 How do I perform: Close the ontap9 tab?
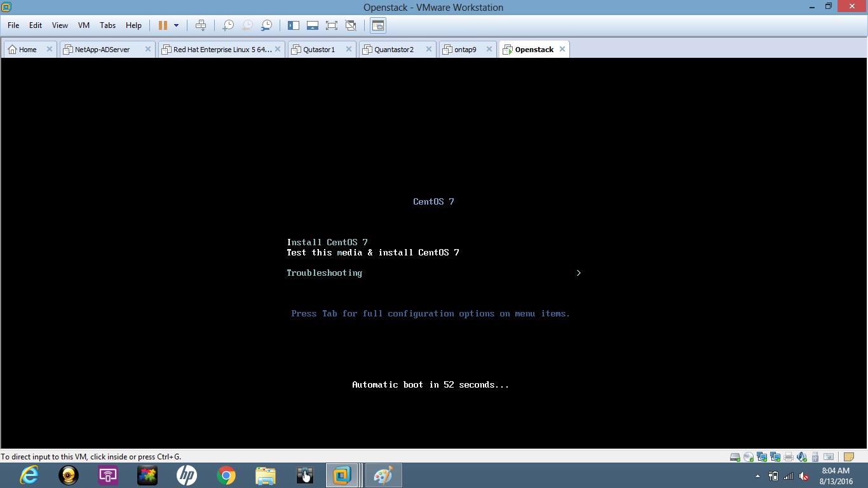(489, 49)
